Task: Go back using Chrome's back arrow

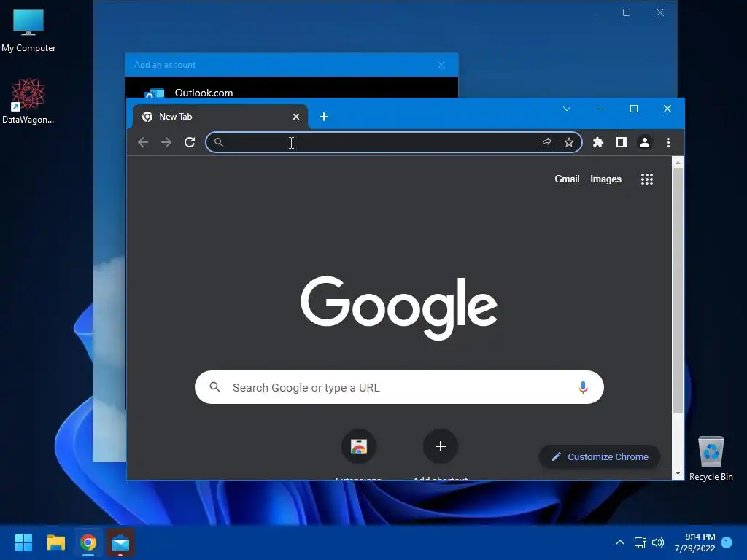Action: (143, 142)
